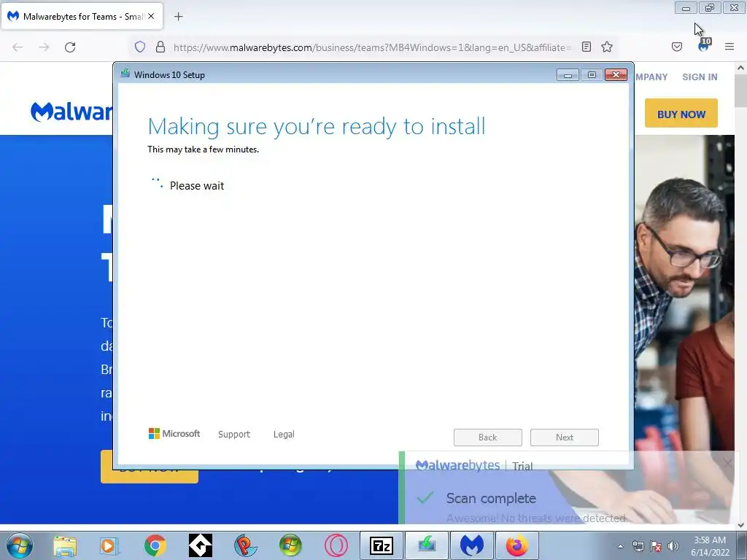Open the globe with letter P taskbar icon
Viewport: 747px width, 560px height.
point(245,545)
